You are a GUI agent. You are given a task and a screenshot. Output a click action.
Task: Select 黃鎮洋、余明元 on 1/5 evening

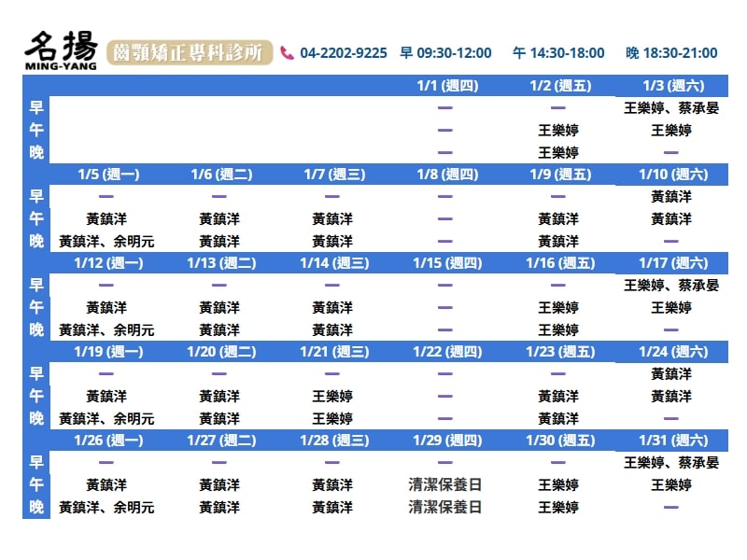[x=106, y=242]
